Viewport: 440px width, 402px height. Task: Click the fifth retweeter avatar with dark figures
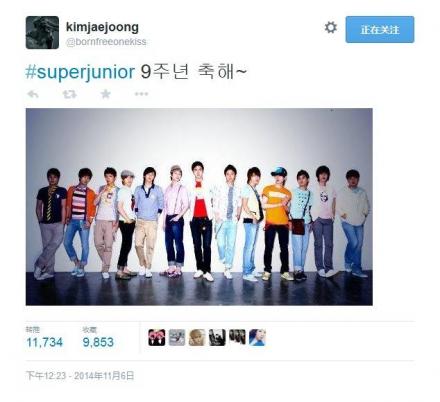coord(237,337)
